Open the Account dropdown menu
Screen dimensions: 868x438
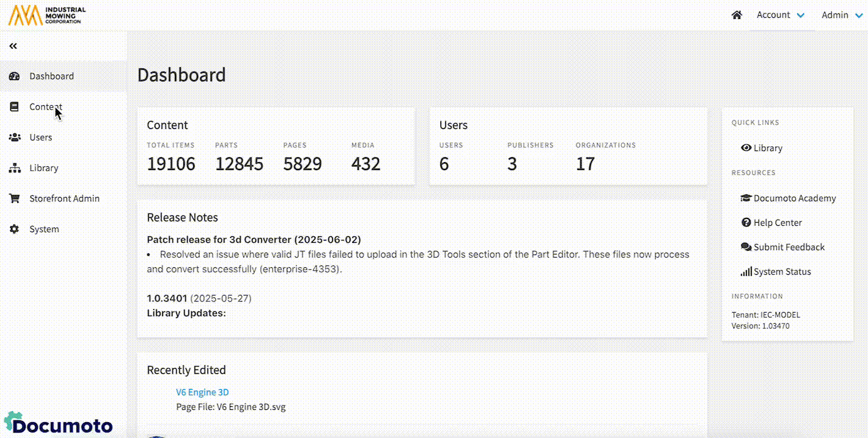point(780,15)
